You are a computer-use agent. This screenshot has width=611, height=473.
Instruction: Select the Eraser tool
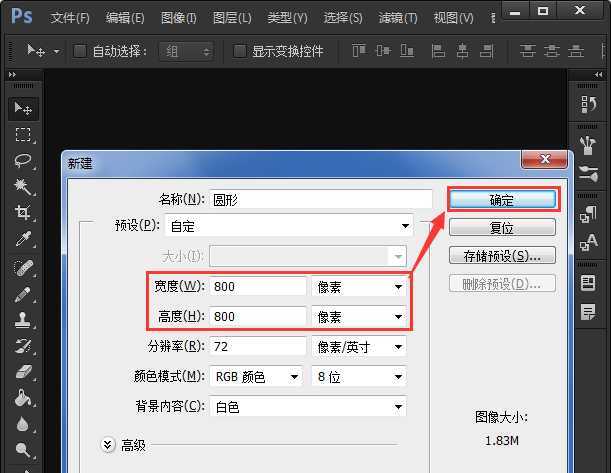[22, 373]
